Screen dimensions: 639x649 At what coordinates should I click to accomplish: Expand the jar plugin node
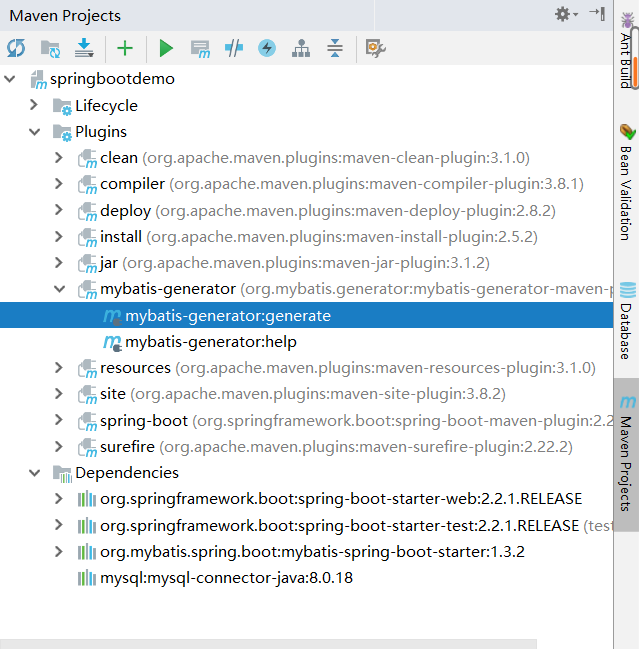coord(59,263)
